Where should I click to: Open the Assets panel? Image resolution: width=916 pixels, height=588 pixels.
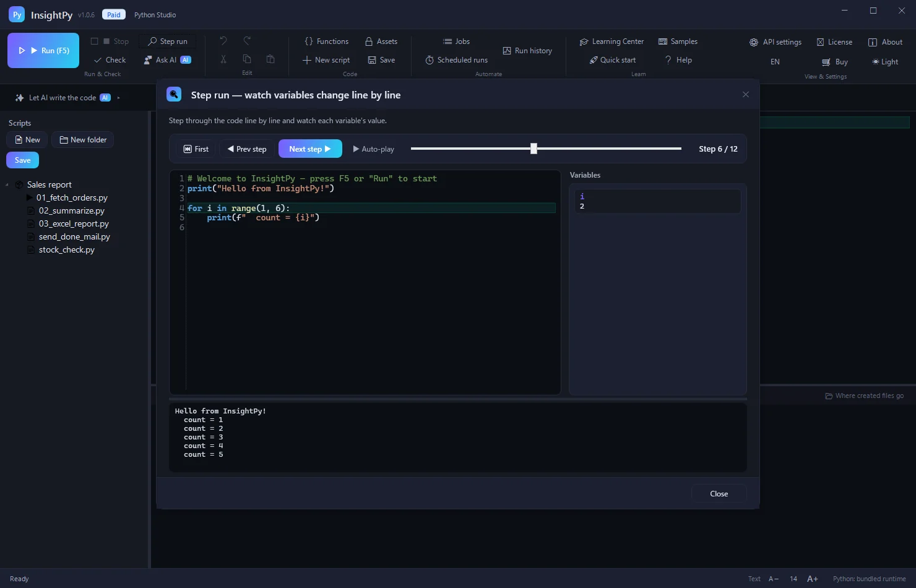381,41
